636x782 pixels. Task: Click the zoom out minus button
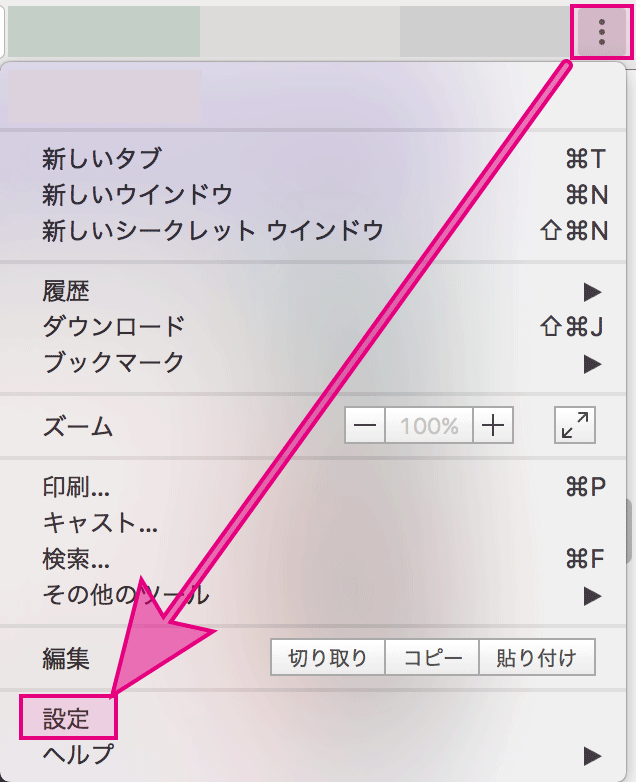pos(365,425)
